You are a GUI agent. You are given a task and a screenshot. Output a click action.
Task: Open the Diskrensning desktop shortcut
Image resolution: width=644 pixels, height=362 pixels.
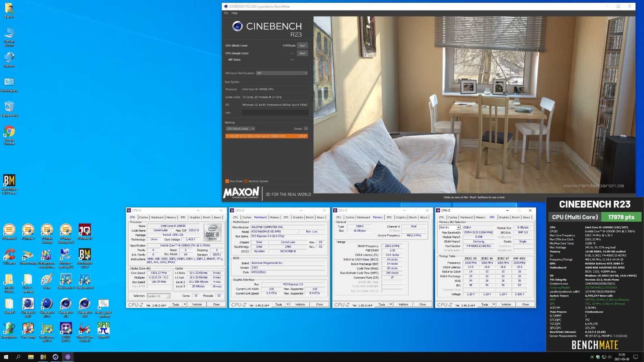point(28,257)
